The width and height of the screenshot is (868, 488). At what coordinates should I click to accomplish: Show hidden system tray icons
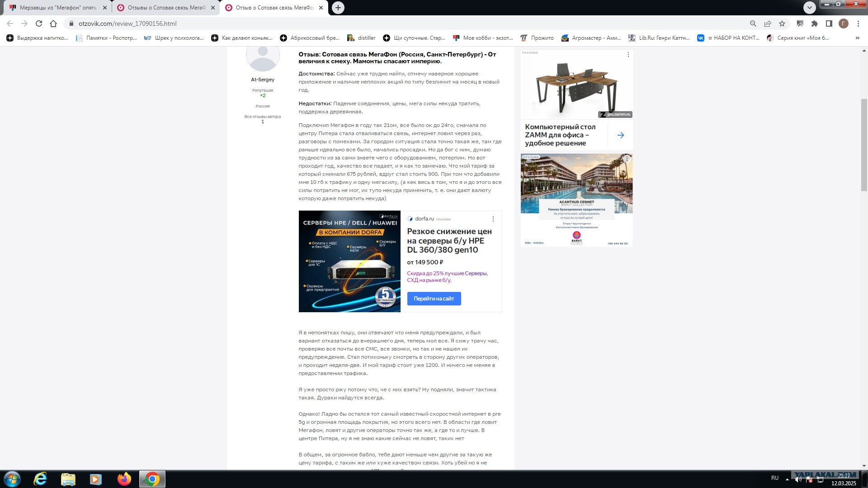[787, 479]
